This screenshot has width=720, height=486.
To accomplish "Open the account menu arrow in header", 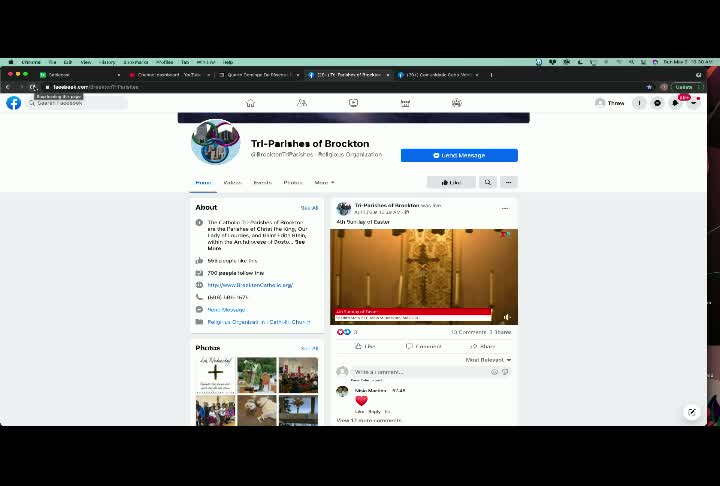I will [x=693, y=103].
